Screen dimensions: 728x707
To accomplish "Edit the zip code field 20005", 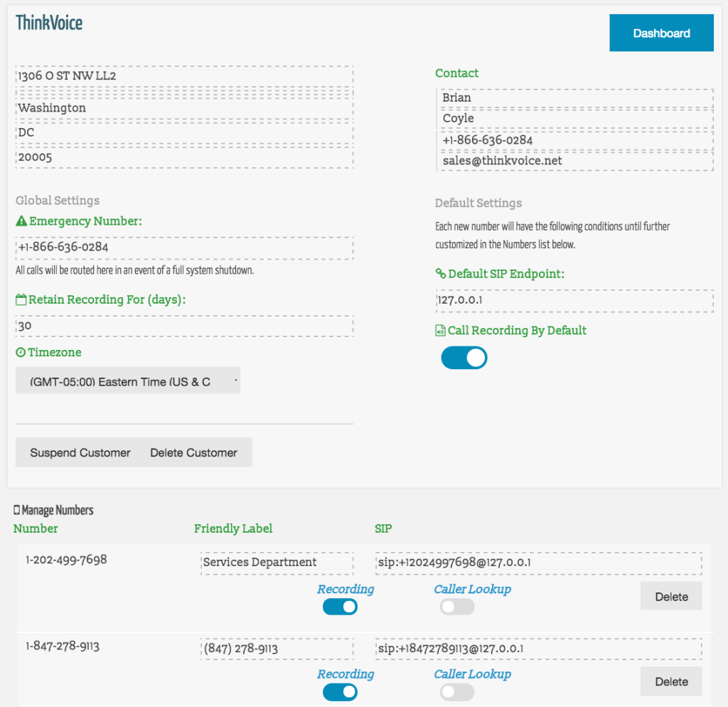I will click(184, 157).
